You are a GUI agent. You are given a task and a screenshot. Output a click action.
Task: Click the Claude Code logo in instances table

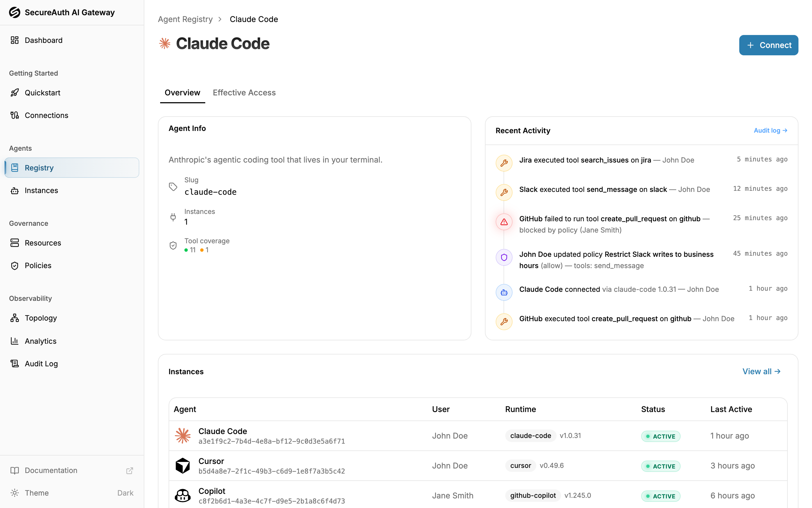182,436
